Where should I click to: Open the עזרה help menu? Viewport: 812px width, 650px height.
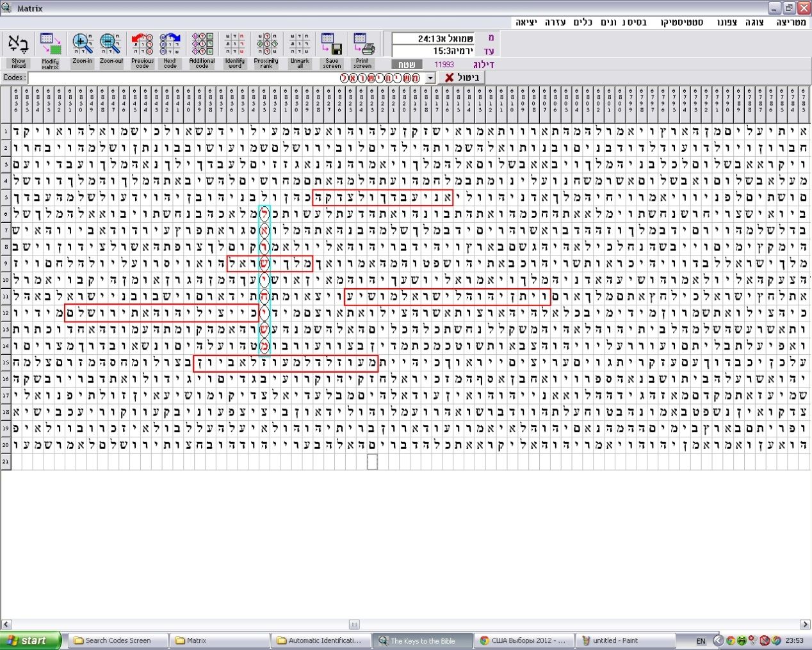coord(555,22)
